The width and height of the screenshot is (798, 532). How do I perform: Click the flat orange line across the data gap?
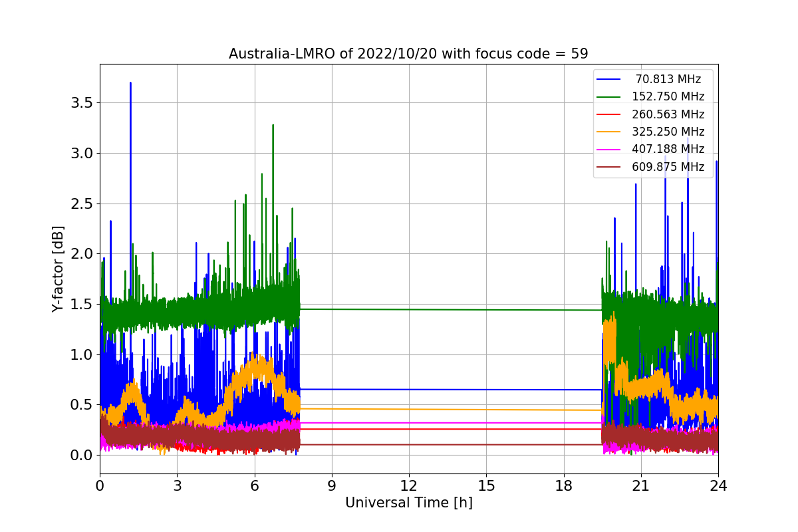pos(451,409)
